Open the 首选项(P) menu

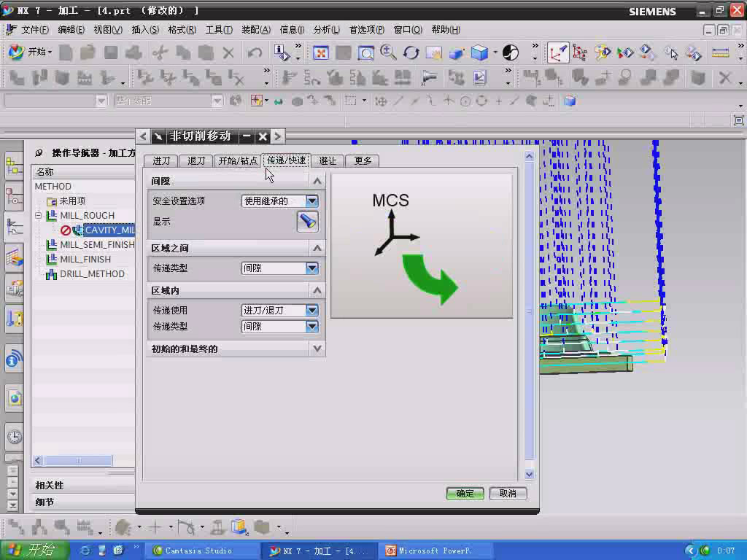[x=366, y=29]
